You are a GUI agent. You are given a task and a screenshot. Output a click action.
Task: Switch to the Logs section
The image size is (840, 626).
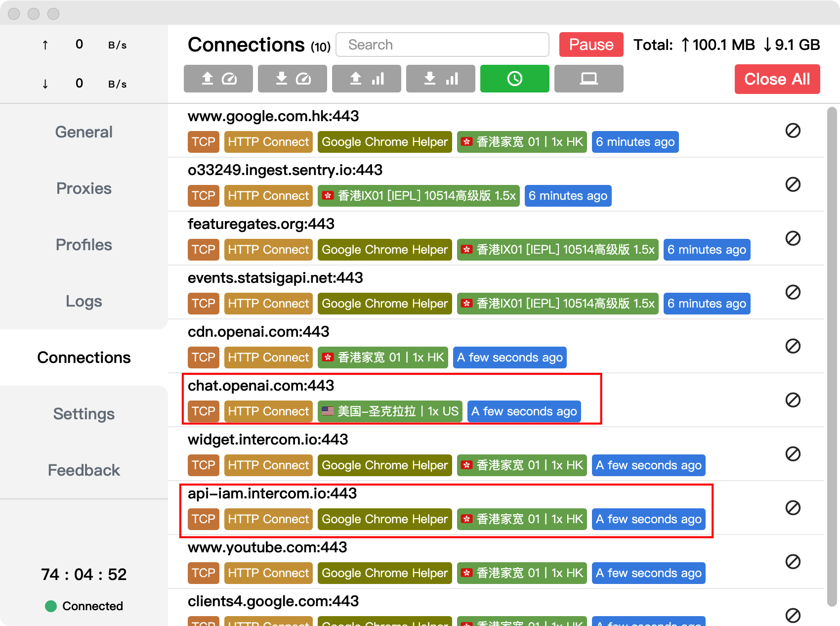coord(84,301)
